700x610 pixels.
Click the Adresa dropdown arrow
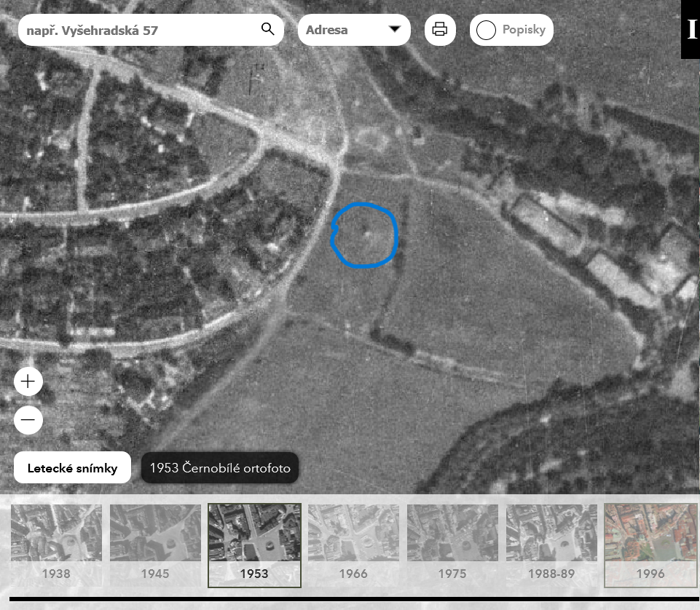[x=395, y=30]
